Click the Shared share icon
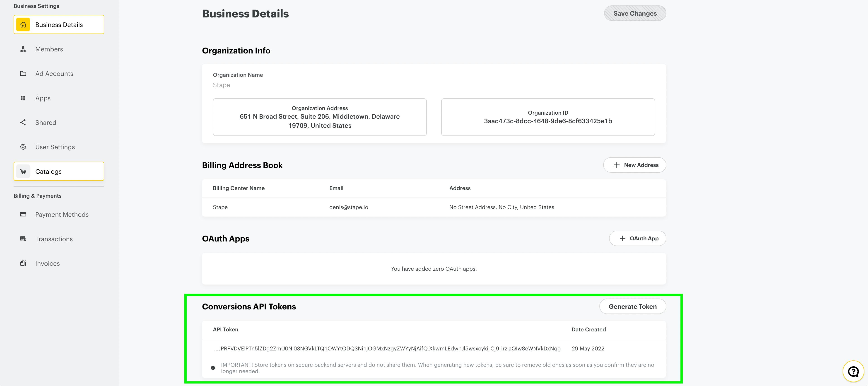 (23, 122)
